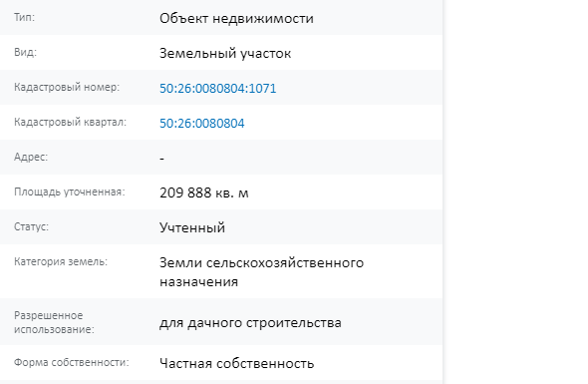Click 'для дачного строительства' value
This screenshot has height=384, width=588.
pos(250,323)
